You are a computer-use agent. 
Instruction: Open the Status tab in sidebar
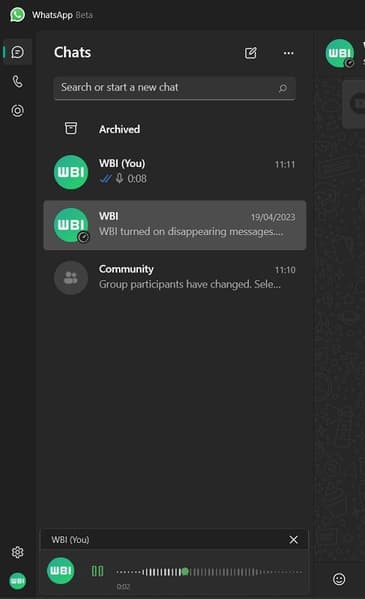18,111
